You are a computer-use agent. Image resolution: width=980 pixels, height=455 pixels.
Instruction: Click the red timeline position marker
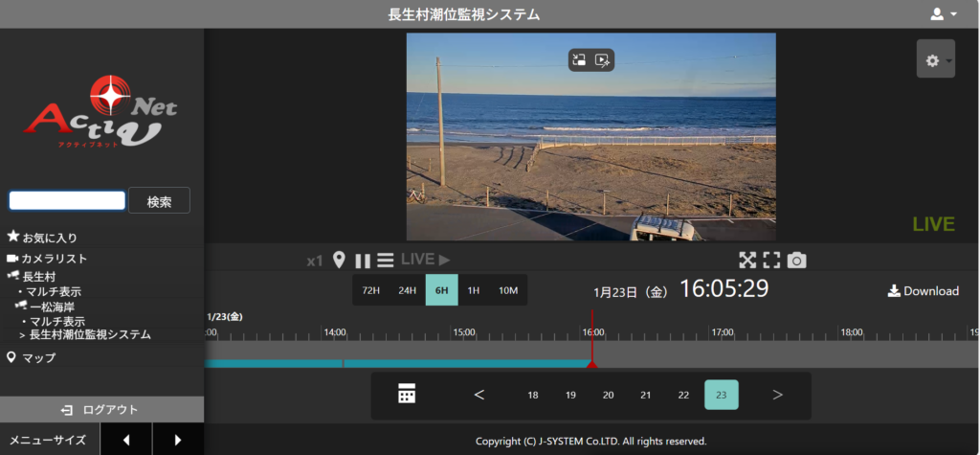[591, 361]
